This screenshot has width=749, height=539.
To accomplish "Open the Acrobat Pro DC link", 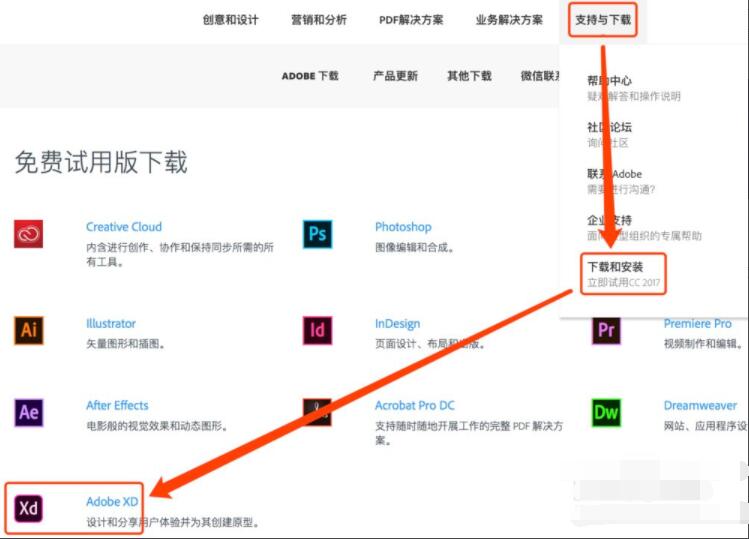I will pos(415,406).
